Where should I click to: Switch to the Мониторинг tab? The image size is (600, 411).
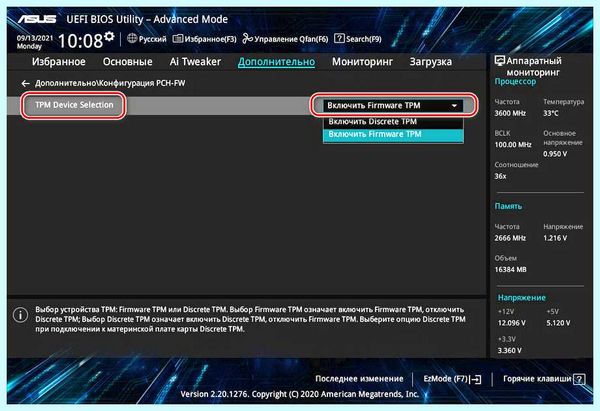[362, 62]
